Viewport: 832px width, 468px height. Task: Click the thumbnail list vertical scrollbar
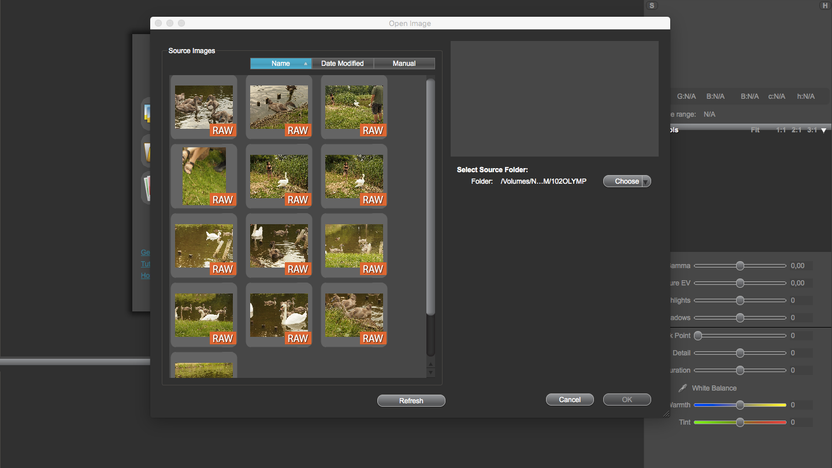point(430,197)
